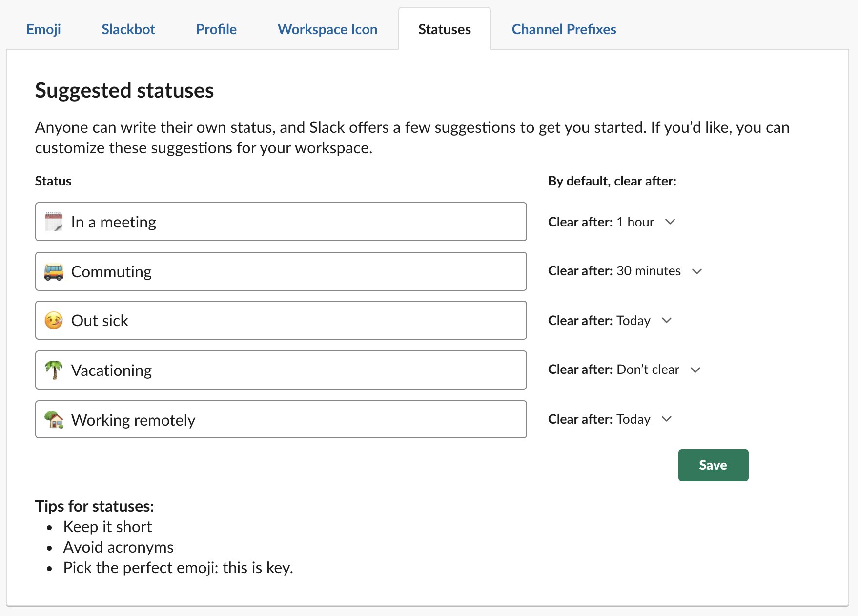Open the Slackbot tab
The width and height of the screenshot is (858, 616).
128,29
